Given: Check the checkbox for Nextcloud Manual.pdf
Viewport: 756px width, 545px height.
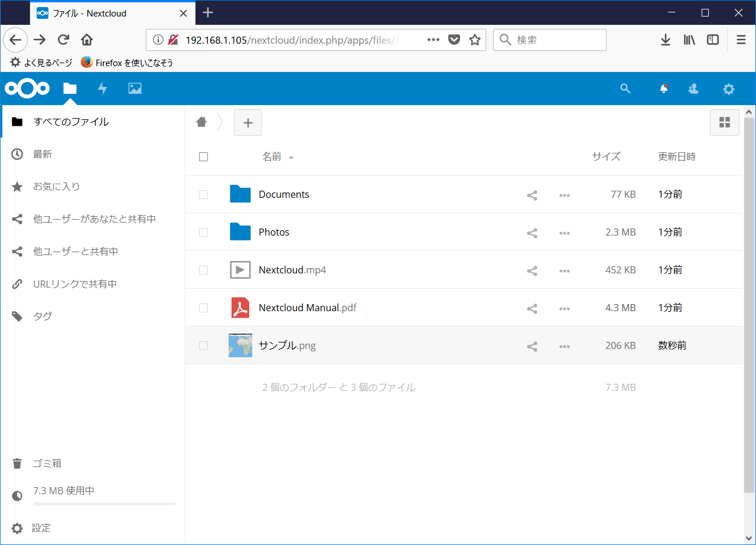Looking at the screenshot, I should (x=203, y=308).
